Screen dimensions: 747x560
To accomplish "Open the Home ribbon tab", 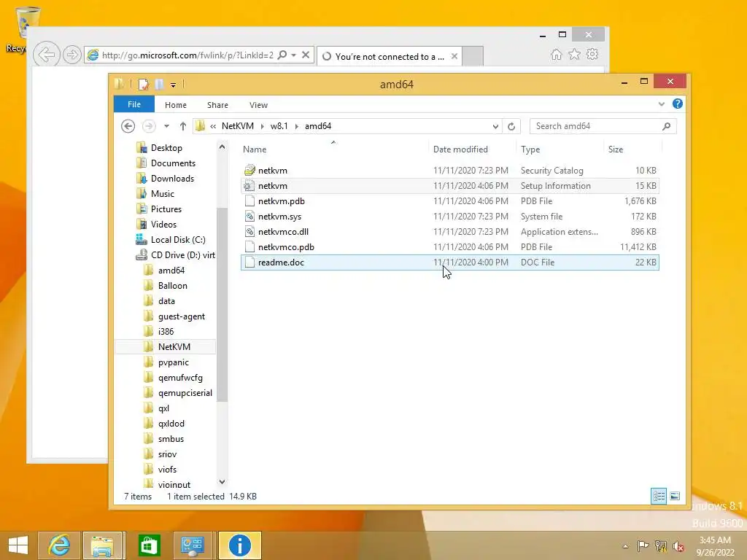I will coord(175,105).
